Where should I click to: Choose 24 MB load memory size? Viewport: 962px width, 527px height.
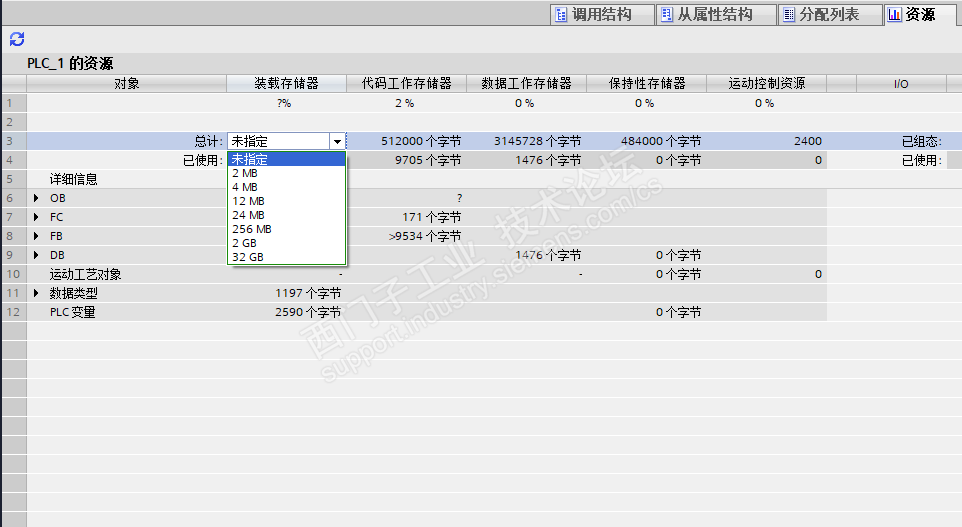[287, 215]
